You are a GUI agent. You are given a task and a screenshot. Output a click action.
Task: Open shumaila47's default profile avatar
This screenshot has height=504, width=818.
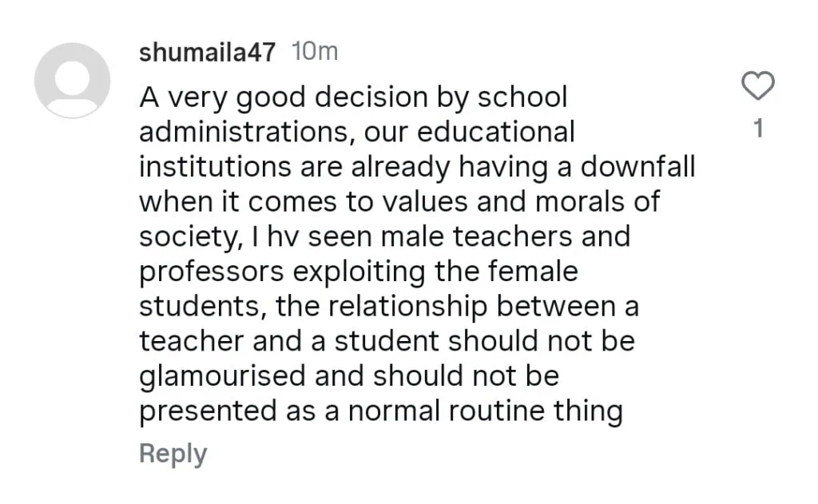(72, 80)
